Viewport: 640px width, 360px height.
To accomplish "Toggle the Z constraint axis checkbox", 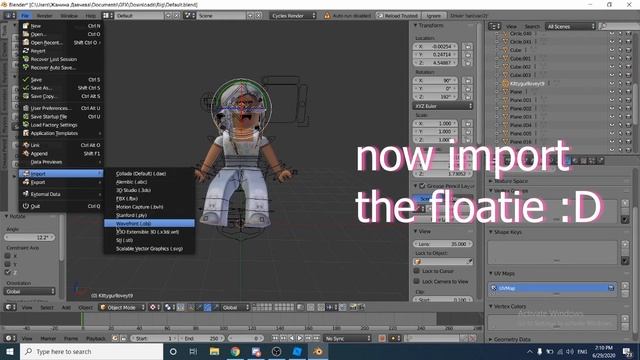I will click(x=7, y=272).
